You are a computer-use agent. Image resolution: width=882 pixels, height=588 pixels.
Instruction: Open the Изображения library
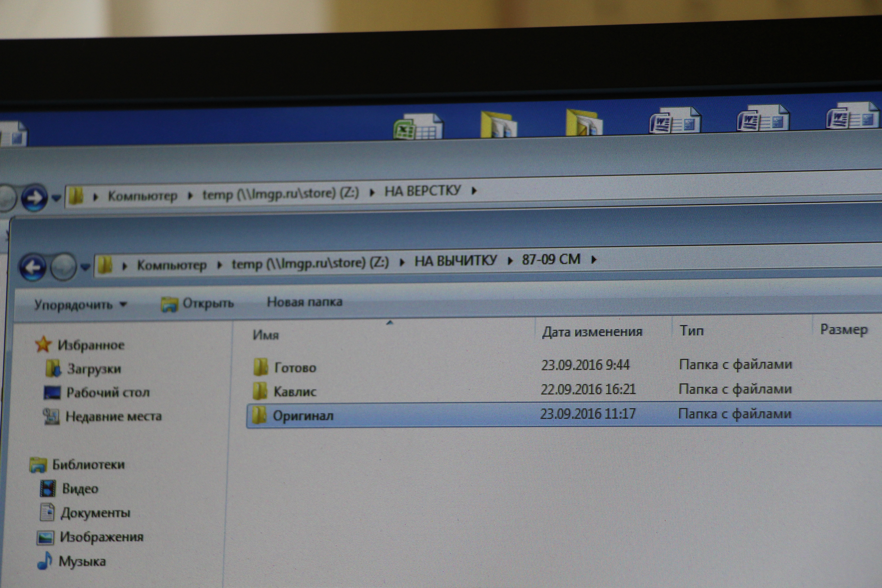101,537
